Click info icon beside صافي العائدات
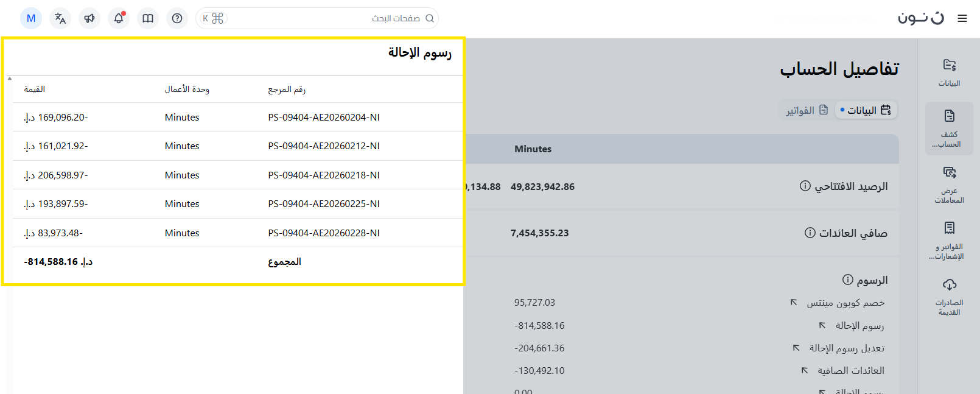Image resolution: width=980 pixels, height=394 pixels. pyautogui.click(x=810, y=233)
